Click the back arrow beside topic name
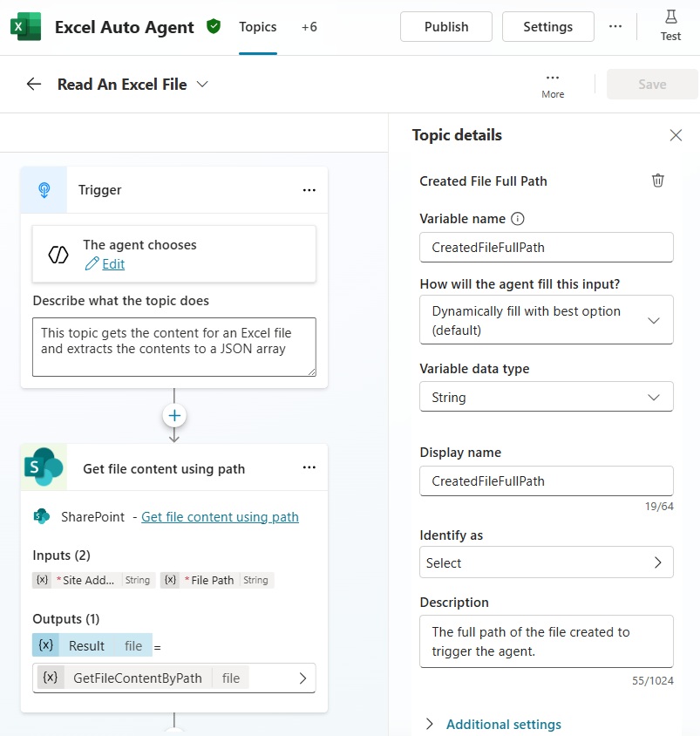The height and width of the screenshot is (736, 700). [x=34, y=85]
